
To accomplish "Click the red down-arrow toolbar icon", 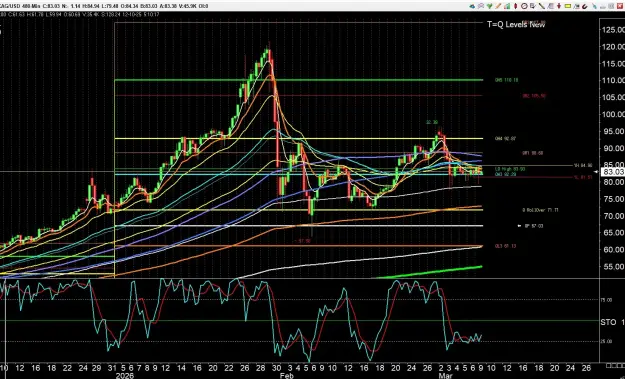I will [x=559, y=6].
